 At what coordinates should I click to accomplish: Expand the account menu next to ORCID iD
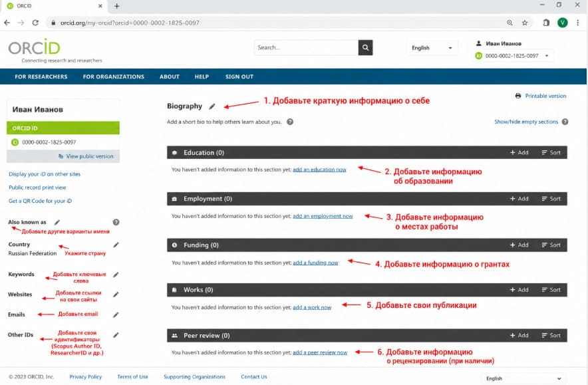coord(547,56)
